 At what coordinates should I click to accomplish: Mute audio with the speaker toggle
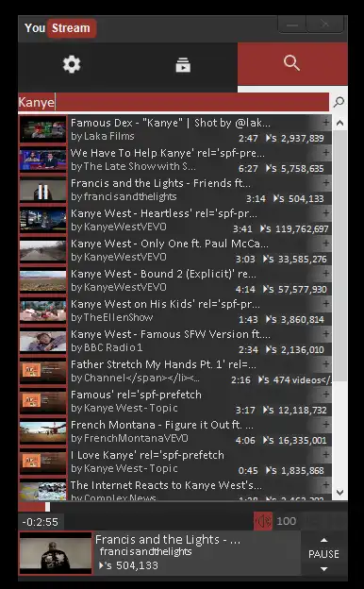263,521
